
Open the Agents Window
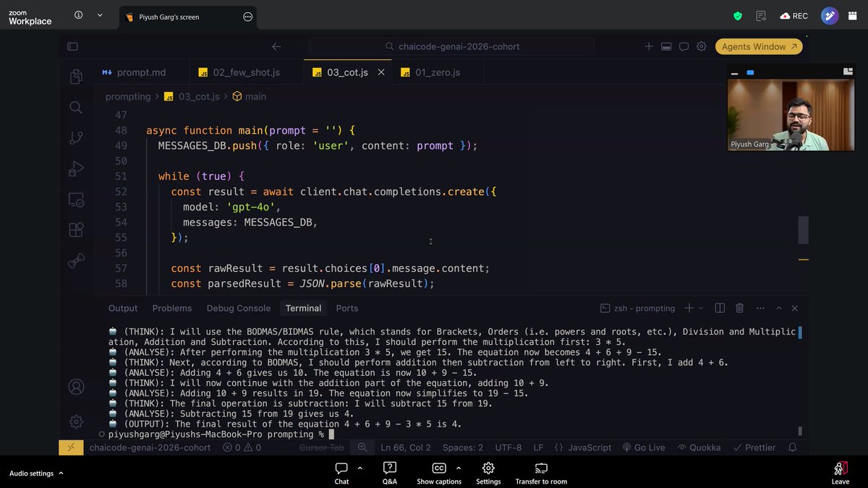759,46
